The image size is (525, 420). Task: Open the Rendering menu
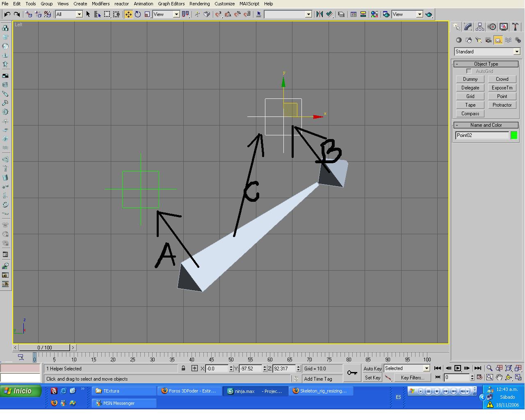coord(199,4)
